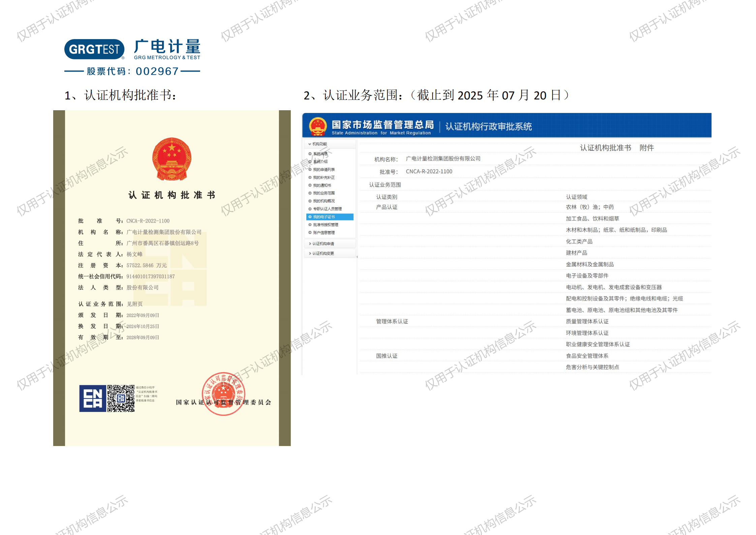Select 我的电子证书 menu item

pyautogui.click(x=324, y=217)
